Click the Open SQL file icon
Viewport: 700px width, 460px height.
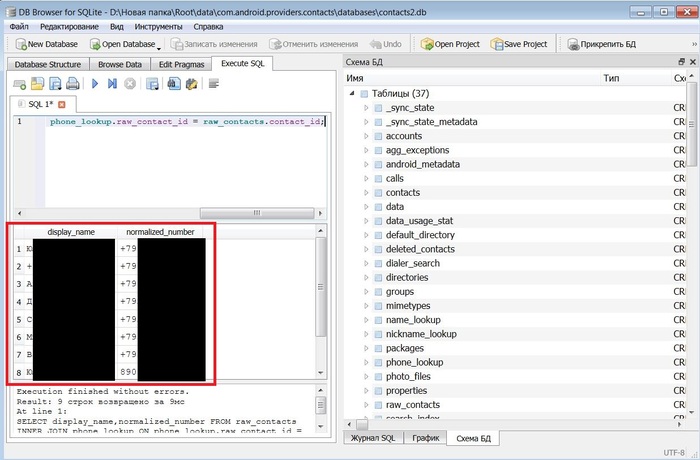pos(36,84)
